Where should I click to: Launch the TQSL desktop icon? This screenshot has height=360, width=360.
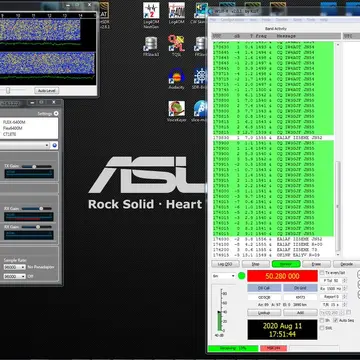(176, 46)
